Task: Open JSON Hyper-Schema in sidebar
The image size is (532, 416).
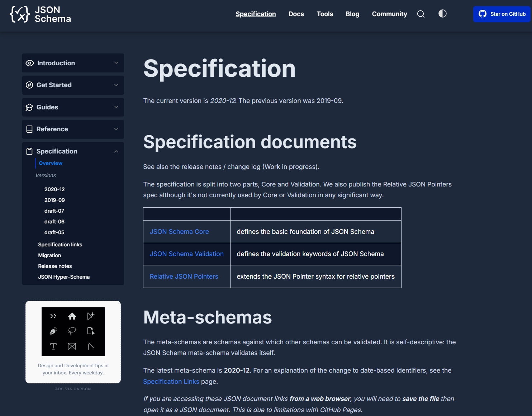Action: (64, 277)
